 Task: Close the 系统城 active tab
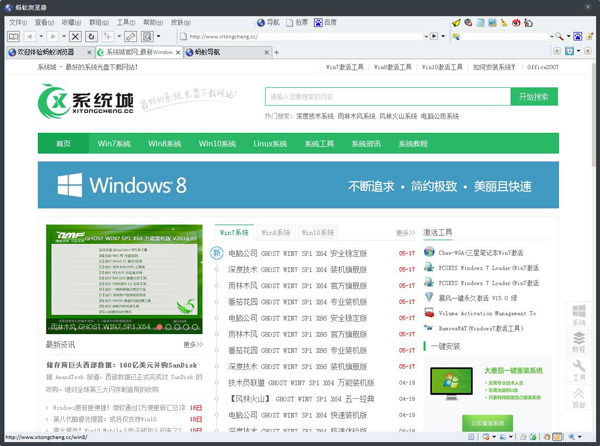coord(178,52)
